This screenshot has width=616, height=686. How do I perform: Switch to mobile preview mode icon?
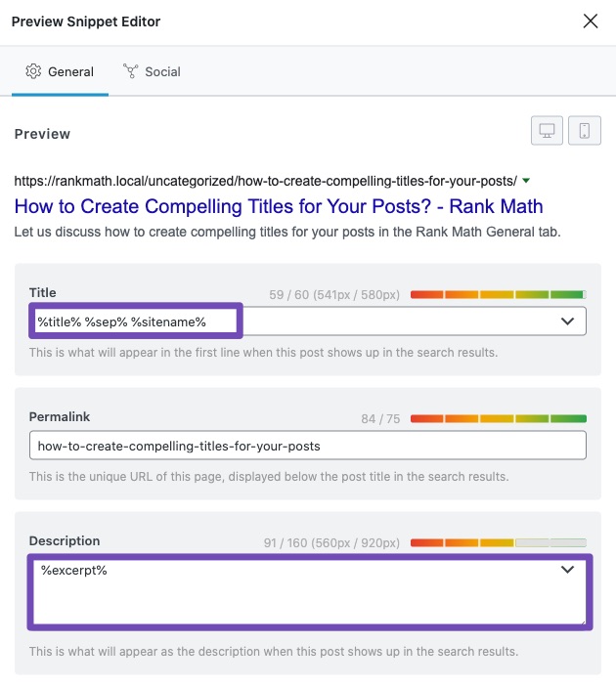pyautogui.click(x=585, y=132)
